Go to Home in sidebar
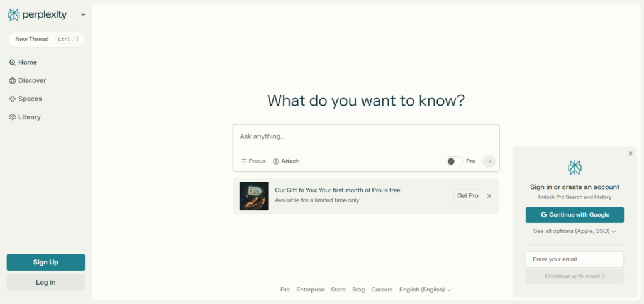 (23, 62)
